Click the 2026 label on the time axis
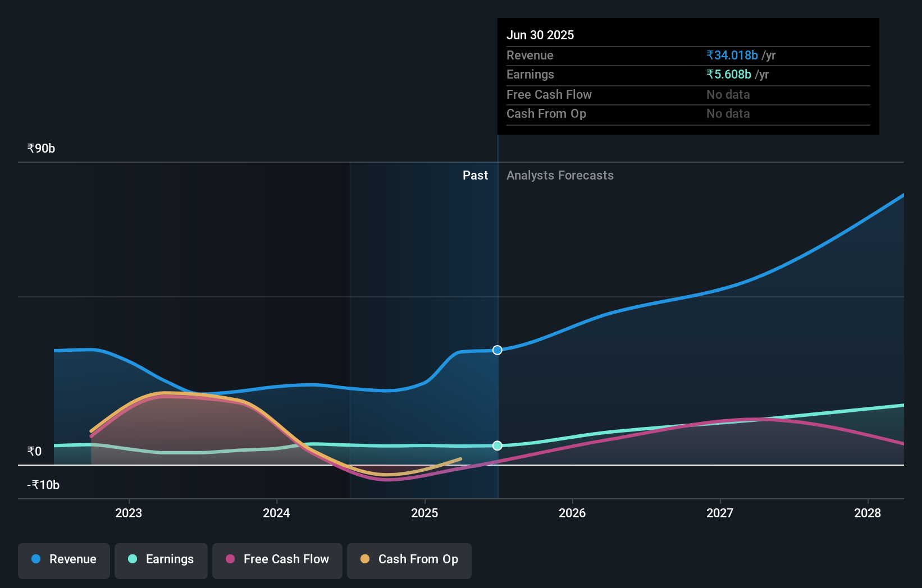Screen dimensions: 922x588 pos(572,513)
